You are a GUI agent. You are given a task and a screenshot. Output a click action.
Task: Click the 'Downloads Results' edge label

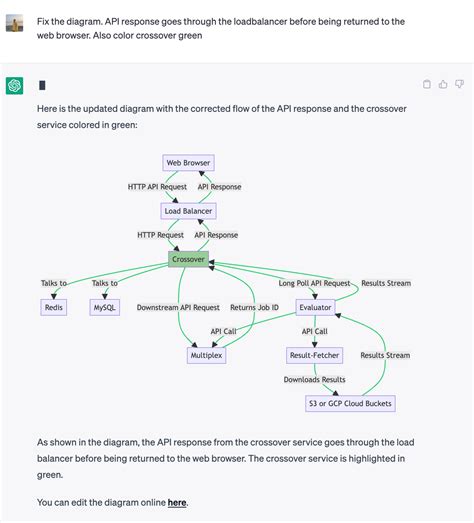[315, 380]
